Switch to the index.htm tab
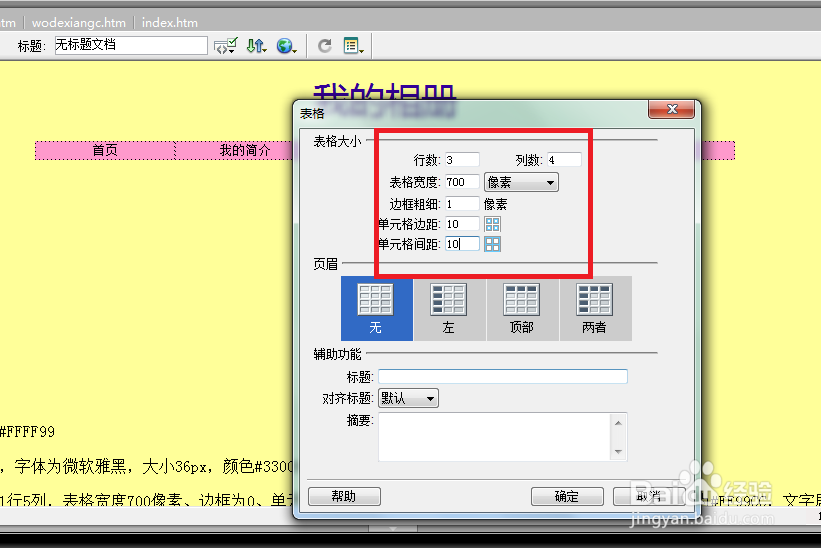 click(170, 23)
